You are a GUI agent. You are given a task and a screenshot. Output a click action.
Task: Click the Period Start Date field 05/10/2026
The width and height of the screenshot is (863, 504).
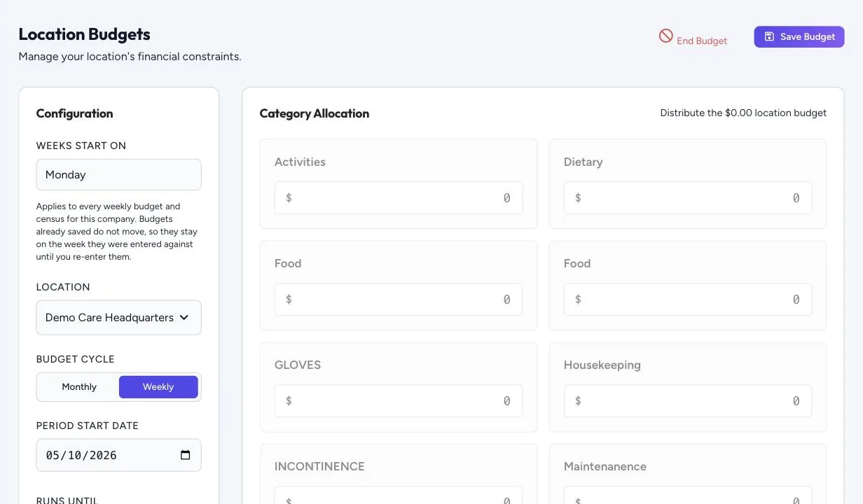118,455
